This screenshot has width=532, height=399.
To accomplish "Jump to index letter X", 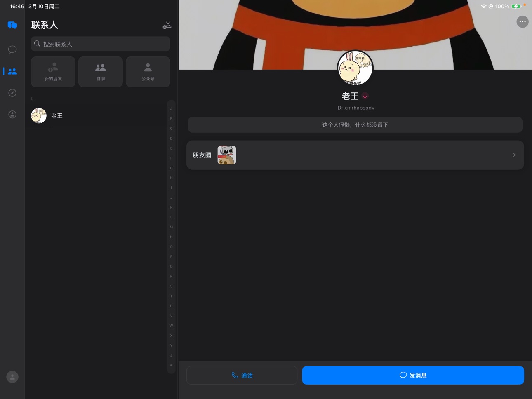I will click(x=171, y=336).
